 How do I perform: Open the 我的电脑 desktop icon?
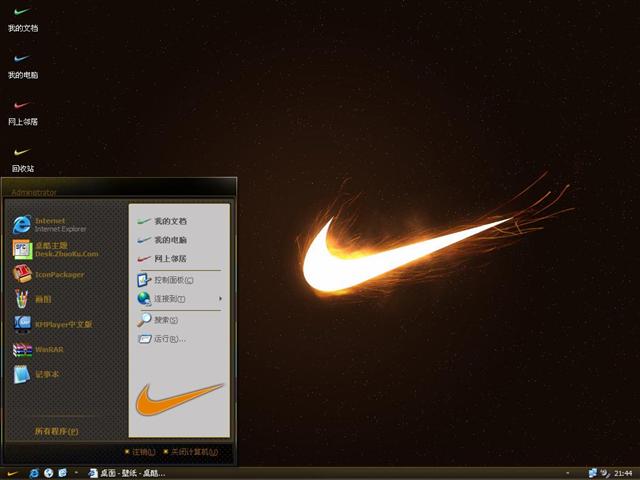(22, 67)
